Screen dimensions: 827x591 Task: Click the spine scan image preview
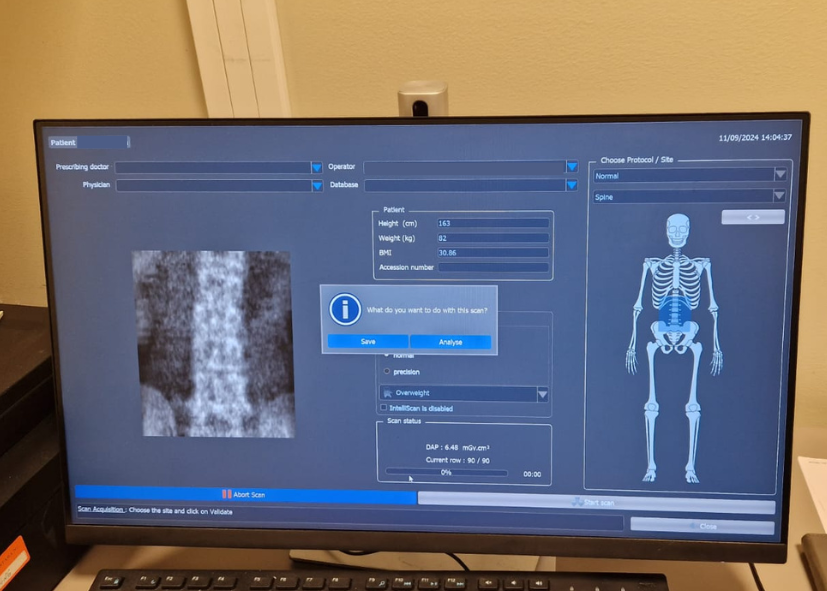(x=214, y=344)
